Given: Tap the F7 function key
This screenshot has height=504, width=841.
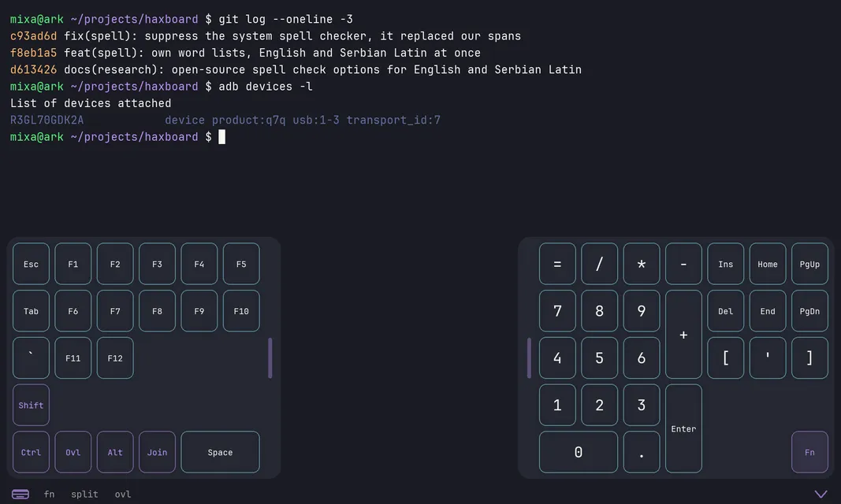Looking at the screenshot, I should coord(115,310).
